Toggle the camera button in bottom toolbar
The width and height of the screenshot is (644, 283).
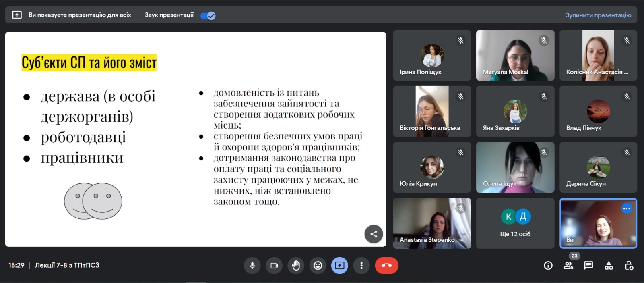274,265
